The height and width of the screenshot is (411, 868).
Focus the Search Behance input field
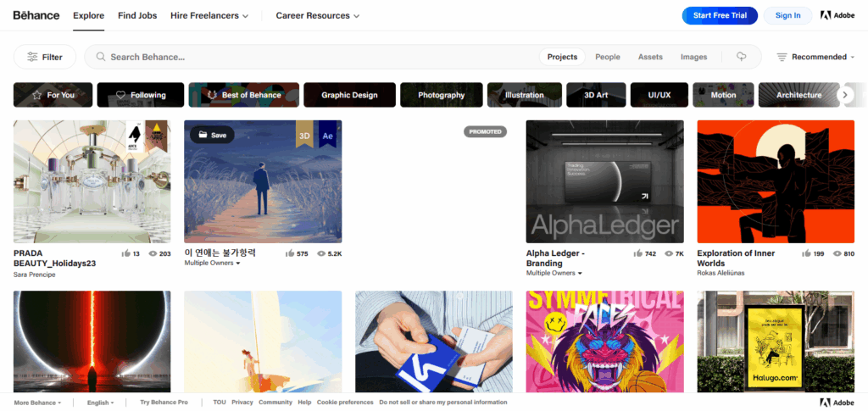pos(321,57)
